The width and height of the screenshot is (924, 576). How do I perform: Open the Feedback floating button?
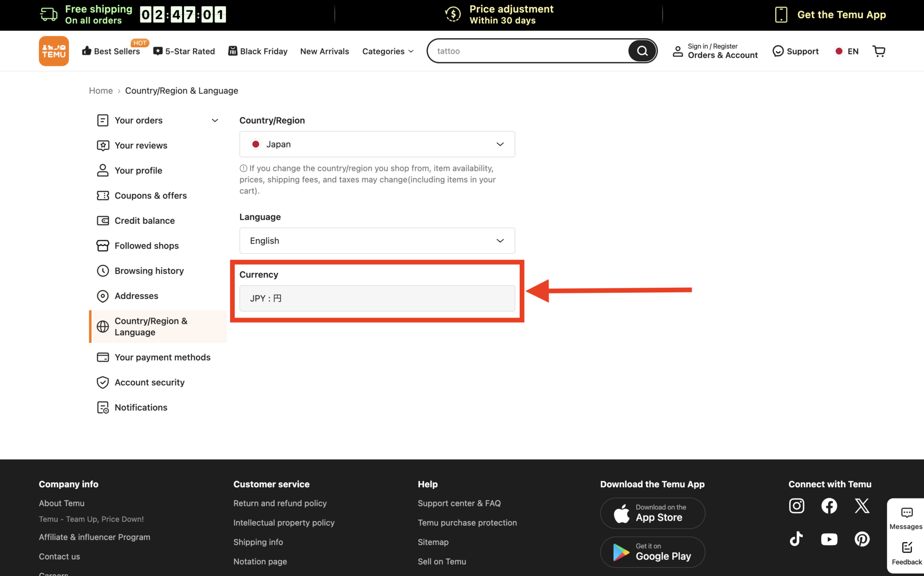click(906, 553)
